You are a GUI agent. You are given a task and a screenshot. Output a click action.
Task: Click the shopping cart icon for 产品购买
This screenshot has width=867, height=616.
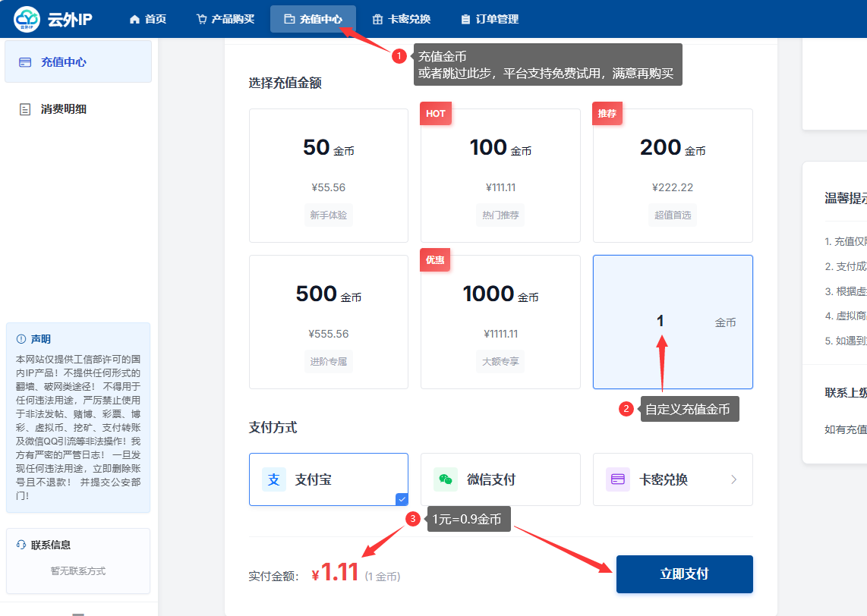pos(201,19)
